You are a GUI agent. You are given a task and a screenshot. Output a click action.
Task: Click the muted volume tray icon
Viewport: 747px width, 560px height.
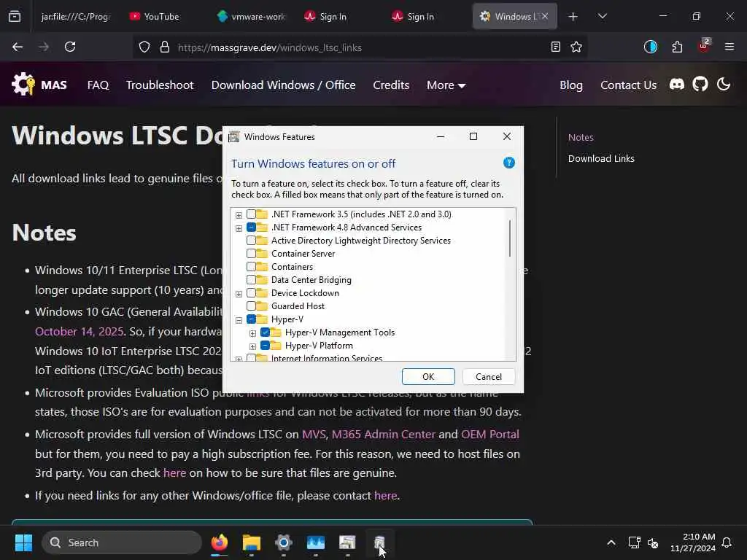653,542
